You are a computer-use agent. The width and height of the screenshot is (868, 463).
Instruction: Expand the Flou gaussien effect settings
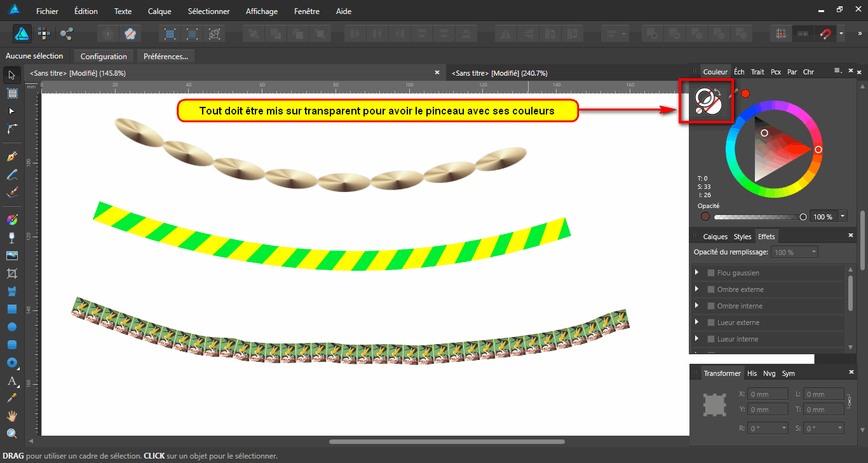[x=697, y=272]
